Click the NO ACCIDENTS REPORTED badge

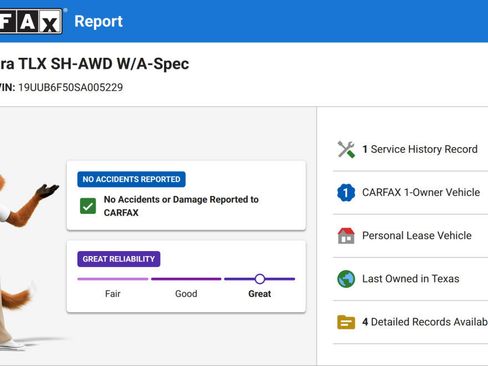(131, 179)
